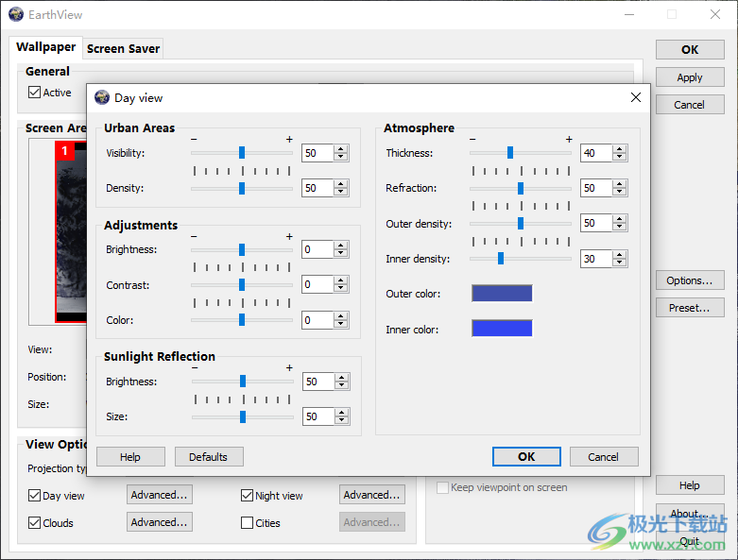The height and width of the screenshot is (560, 738).
Task: Click the Urban Areas Visibility slider thumb
Action: coord(242,152)
